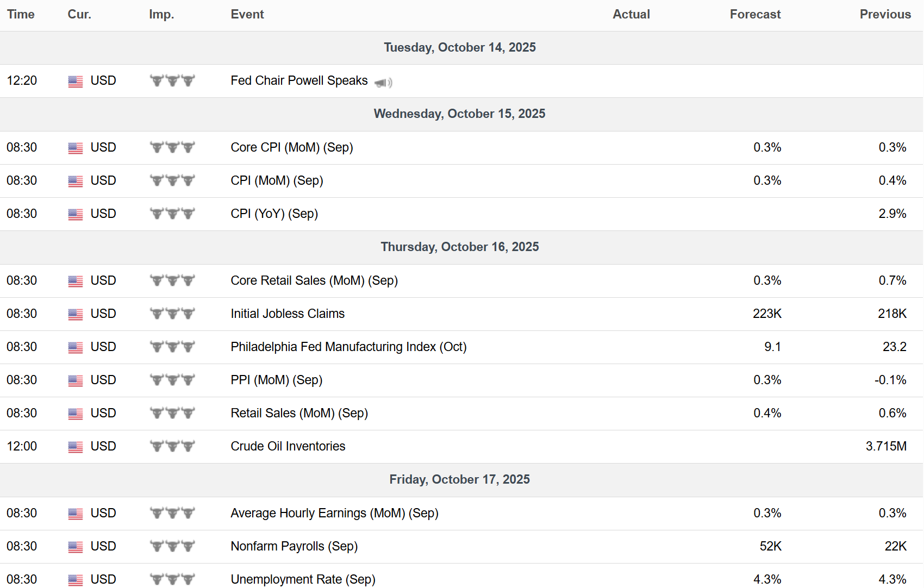The height and width of the screenshot is (588, 924).
Task: Open Core Retail Sales (MoM) (Sep) event
Action: (x=314, y=280)
